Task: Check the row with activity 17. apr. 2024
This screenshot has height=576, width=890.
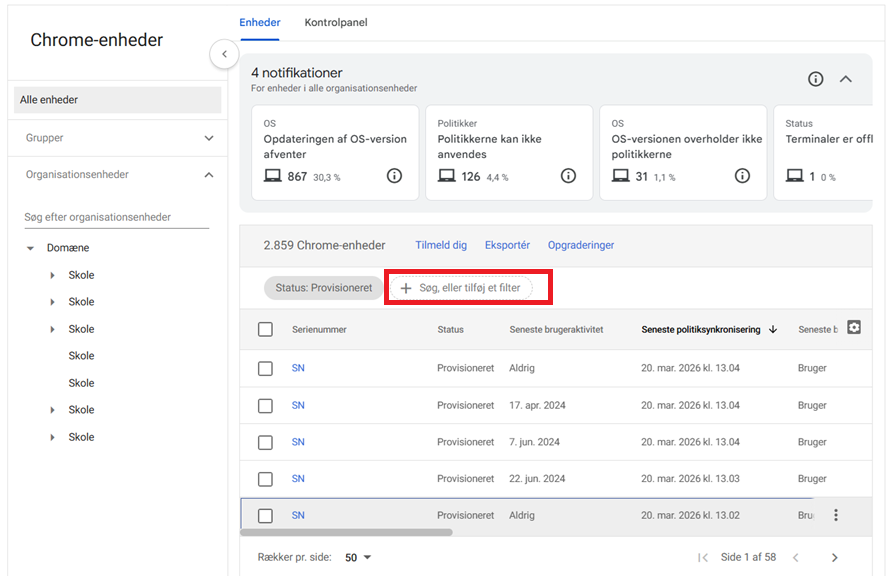Action: 265,405
